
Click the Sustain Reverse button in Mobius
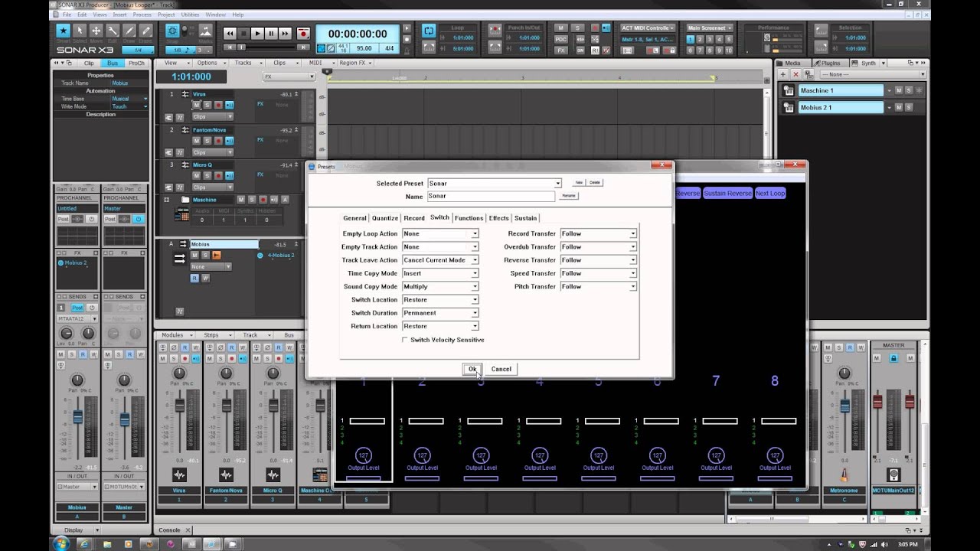727,193
